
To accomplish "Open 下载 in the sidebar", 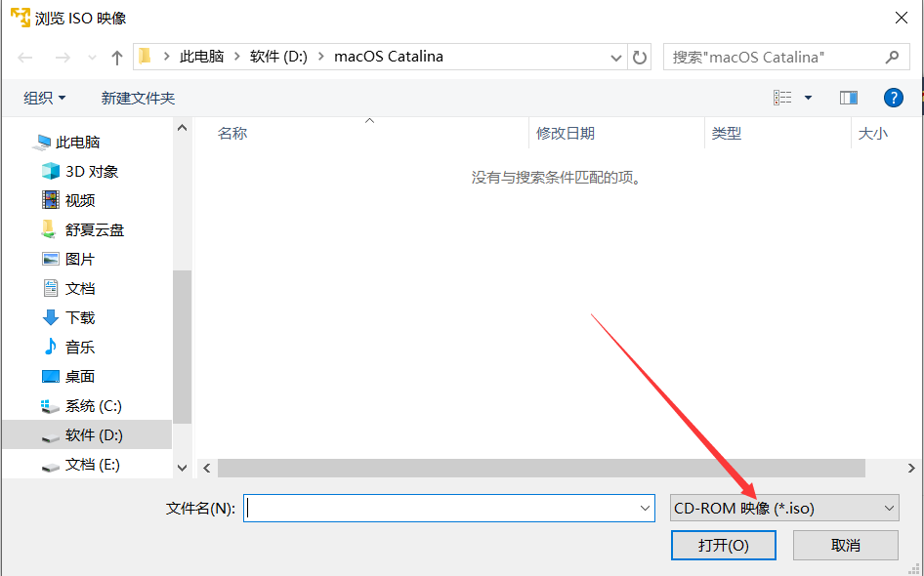I will tap(79, 317).
